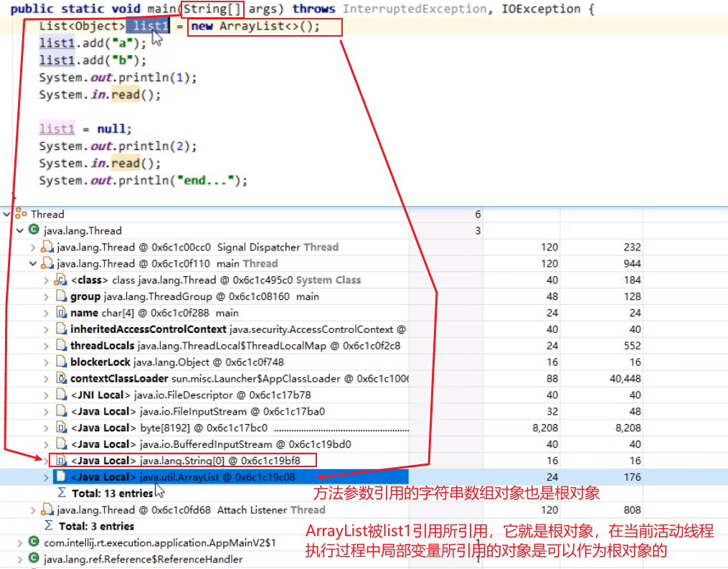This screenshot has height=569, width=728.
Task: Expand the Signal Dispatcher thread node
Action: [33, 247]
